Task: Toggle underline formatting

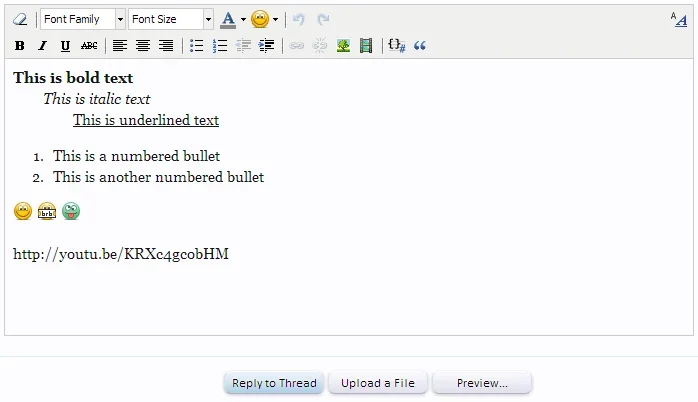Action: click(x=65, y=45)
